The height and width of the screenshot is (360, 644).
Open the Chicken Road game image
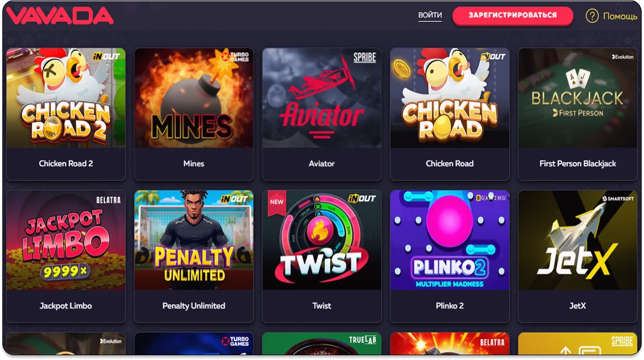[450, 98]
